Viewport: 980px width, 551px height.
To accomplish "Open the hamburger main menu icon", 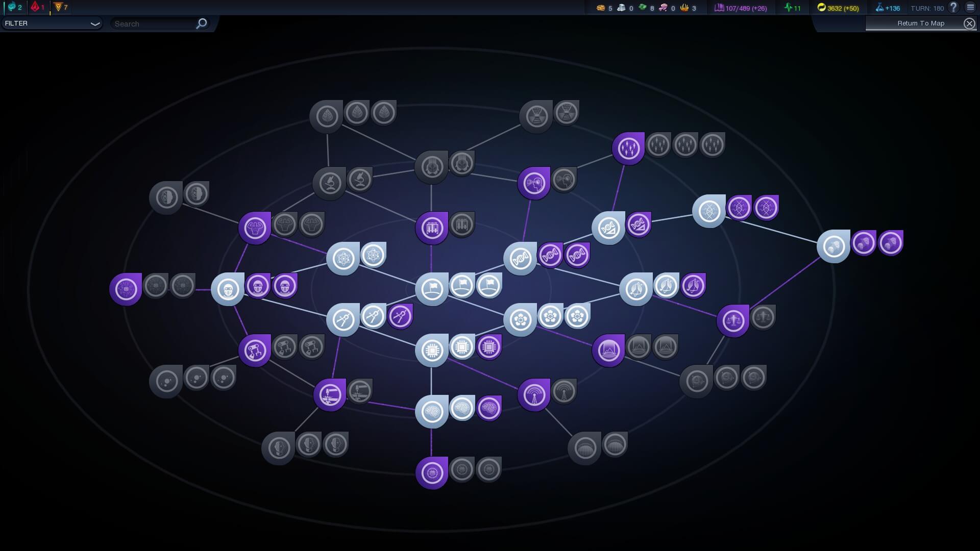I will pos(970,8).
